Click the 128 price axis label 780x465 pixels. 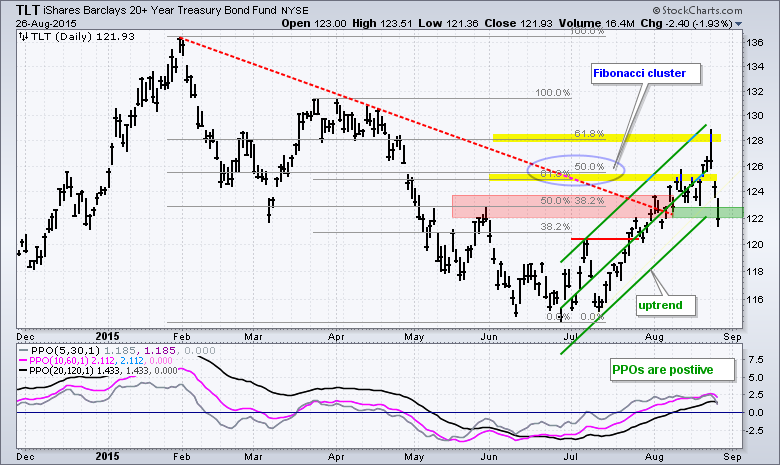coord(755,141)
